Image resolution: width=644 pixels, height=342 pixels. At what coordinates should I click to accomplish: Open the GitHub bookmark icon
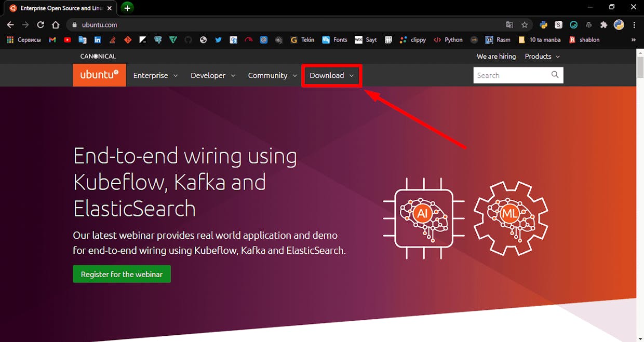pyautogui.click(x=188, y=39)
